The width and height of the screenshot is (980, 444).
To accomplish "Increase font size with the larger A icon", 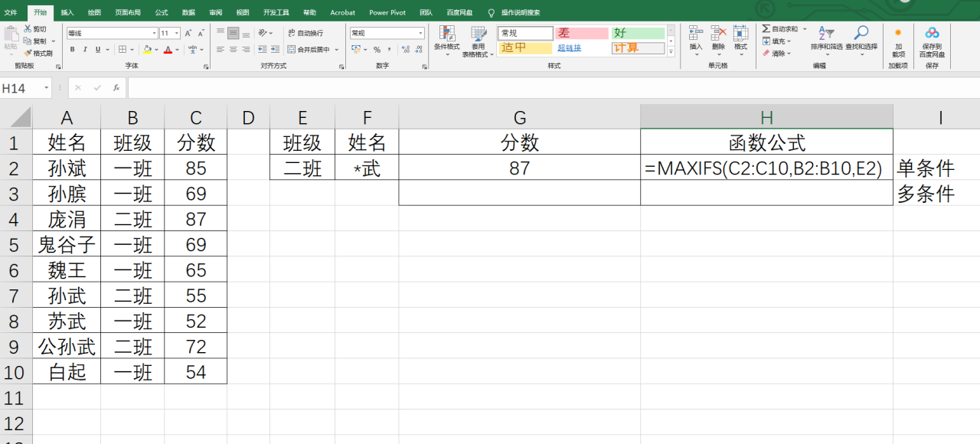I will pos(188,33).
